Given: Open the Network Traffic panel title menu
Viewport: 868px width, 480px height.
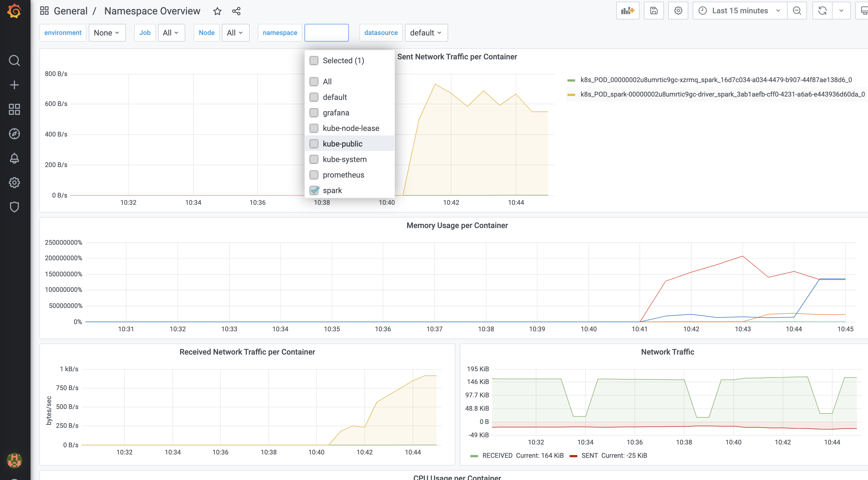Looking at the screenshot, I should [x=667, y=352].
